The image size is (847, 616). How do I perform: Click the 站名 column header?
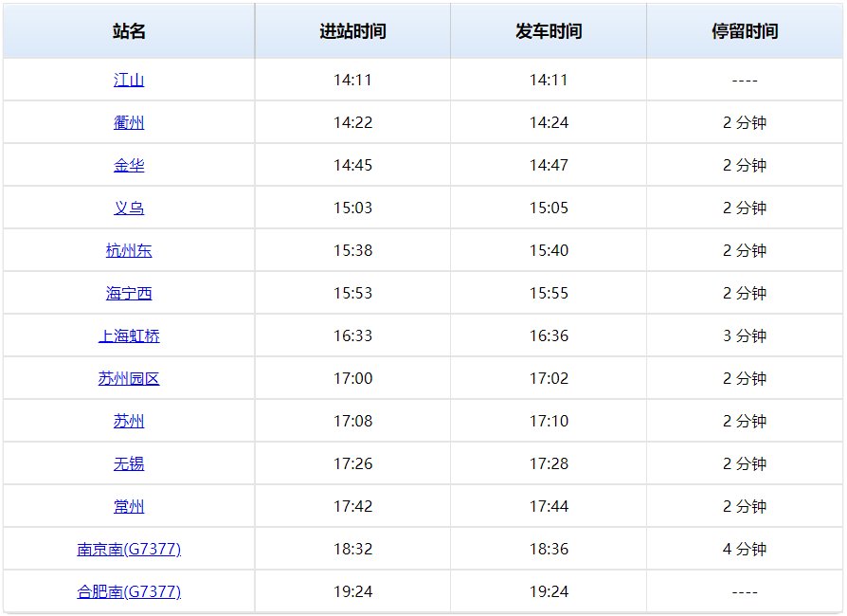tap(129, 31)
